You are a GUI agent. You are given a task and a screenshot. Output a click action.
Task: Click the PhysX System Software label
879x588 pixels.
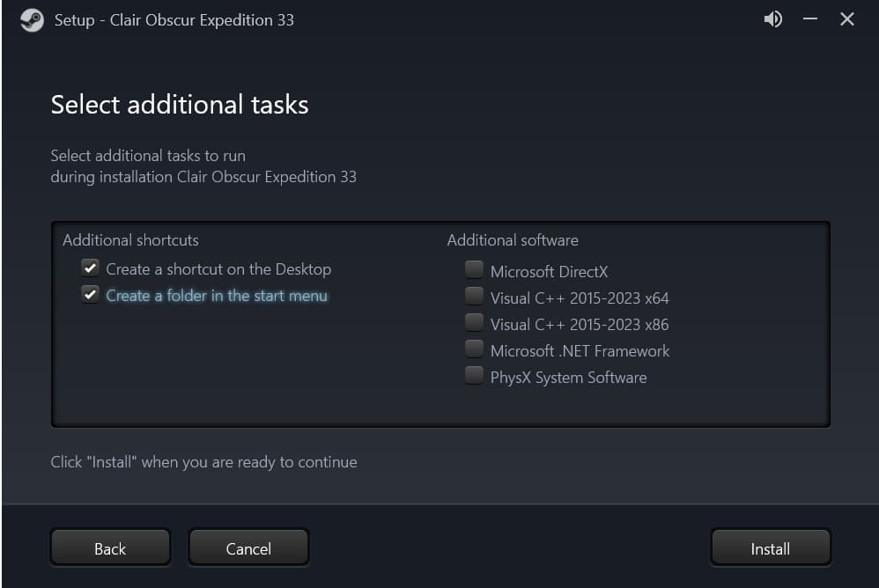pyautogui.click(x=568, y=378)
